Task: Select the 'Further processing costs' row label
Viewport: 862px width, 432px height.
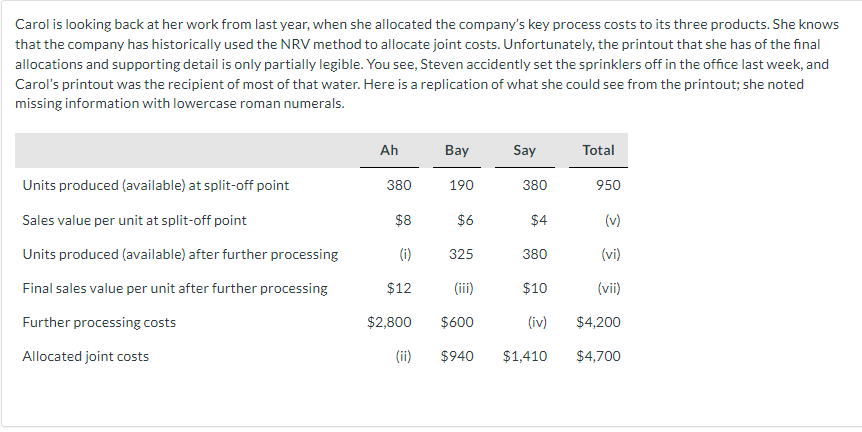Action: pos(99,322)
